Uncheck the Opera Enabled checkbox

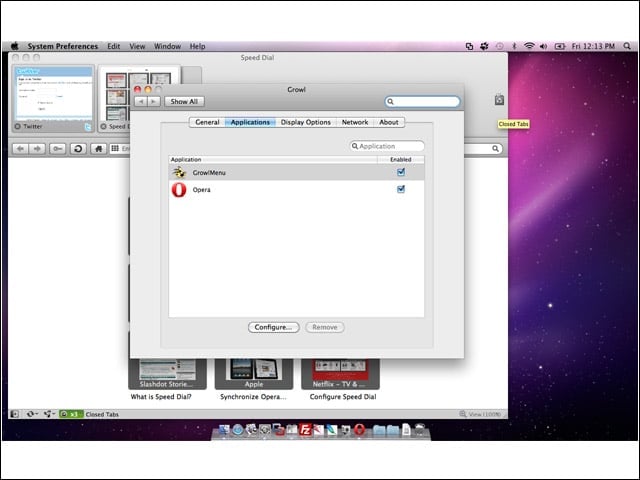click(401, 189)
